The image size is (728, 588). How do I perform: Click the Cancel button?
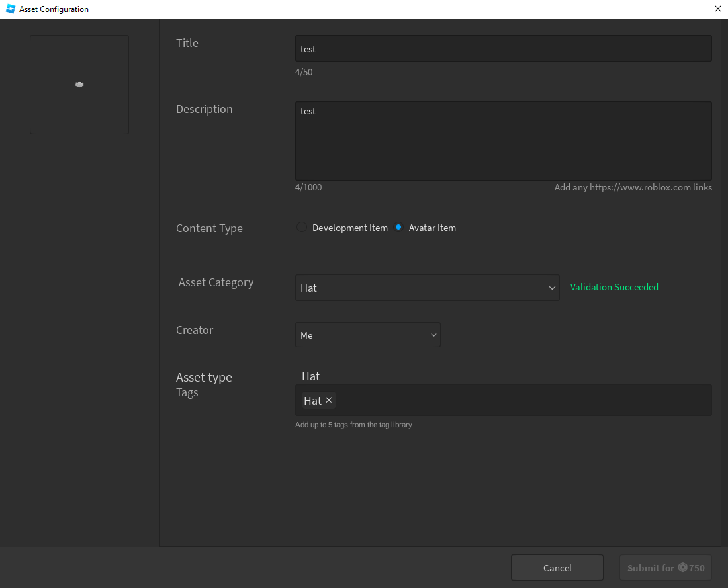click(557, 567)
